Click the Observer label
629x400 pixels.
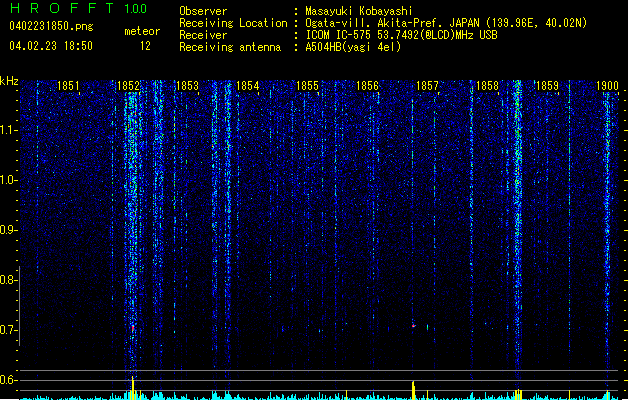[203, 11]
